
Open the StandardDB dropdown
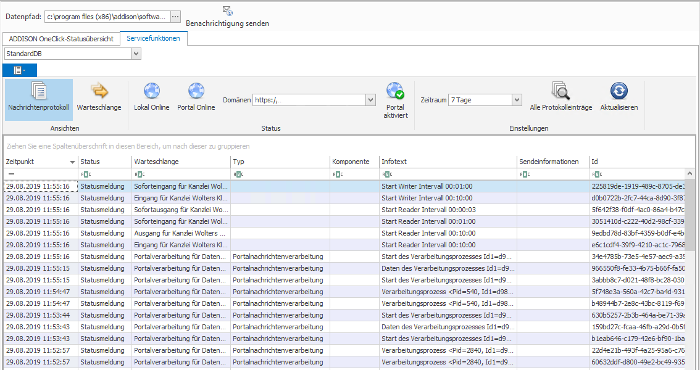click(x=136, y=54)
